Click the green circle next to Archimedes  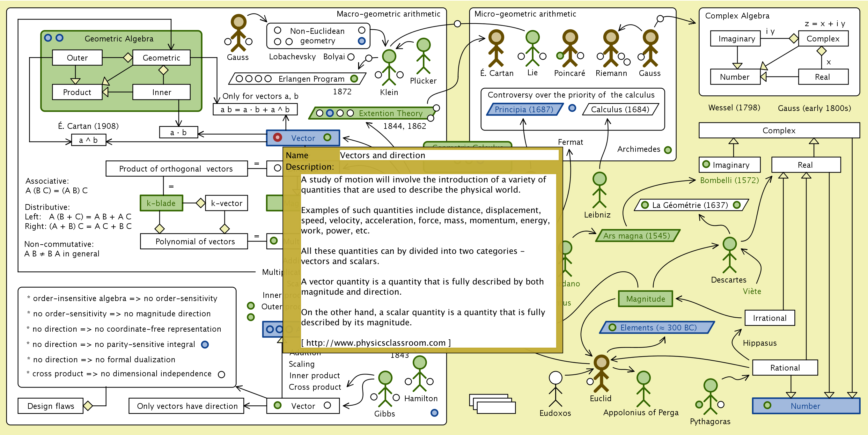[667, 150]
